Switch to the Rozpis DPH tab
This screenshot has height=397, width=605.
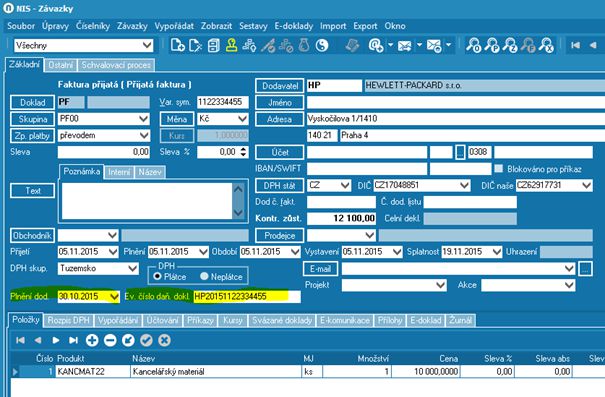68,320
